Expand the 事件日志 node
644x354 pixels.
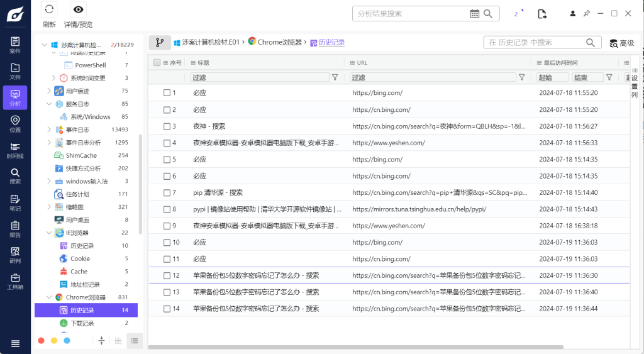(x=49, y=130)
